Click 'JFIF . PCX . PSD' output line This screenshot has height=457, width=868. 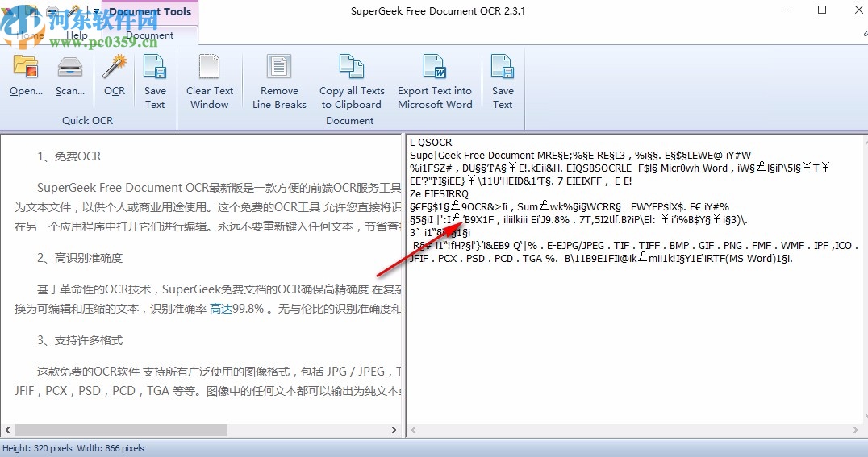[x=601, y=259]
